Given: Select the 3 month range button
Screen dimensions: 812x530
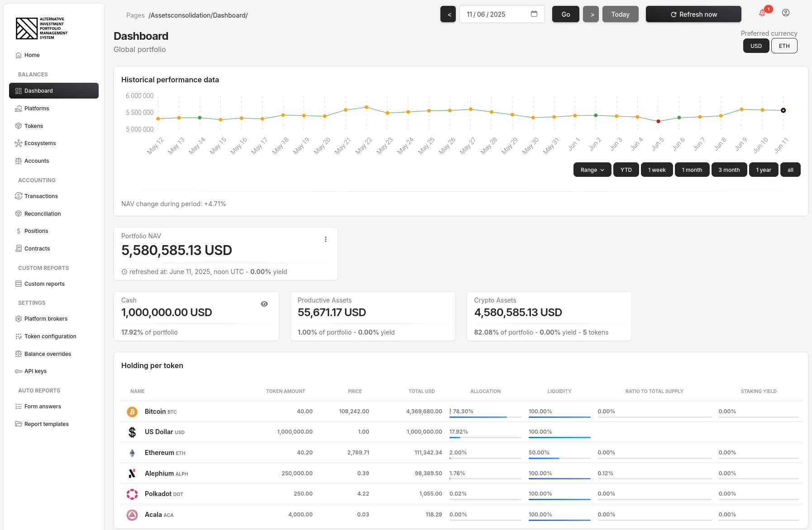Looking at the screenshot, I should click(729, 170).
